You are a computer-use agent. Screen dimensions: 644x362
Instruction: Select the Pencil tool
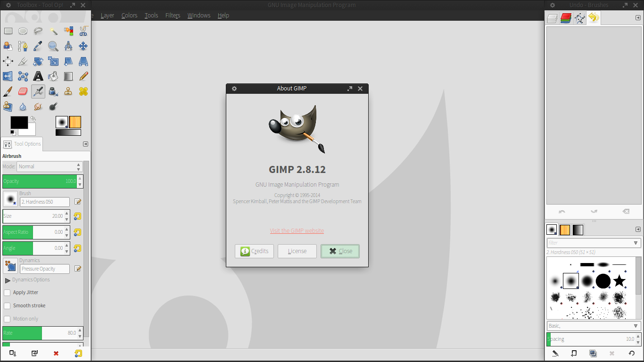tap(83, 76)
